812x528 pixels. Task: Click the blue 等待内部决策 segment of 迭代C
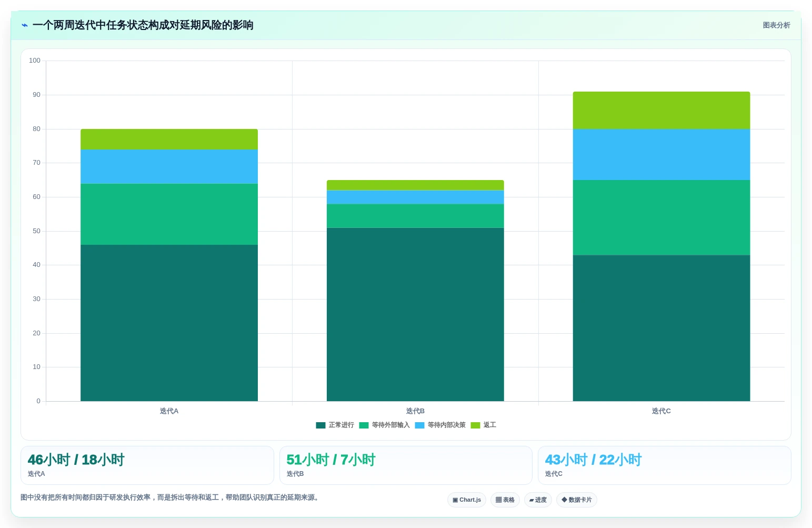[661, 155]
